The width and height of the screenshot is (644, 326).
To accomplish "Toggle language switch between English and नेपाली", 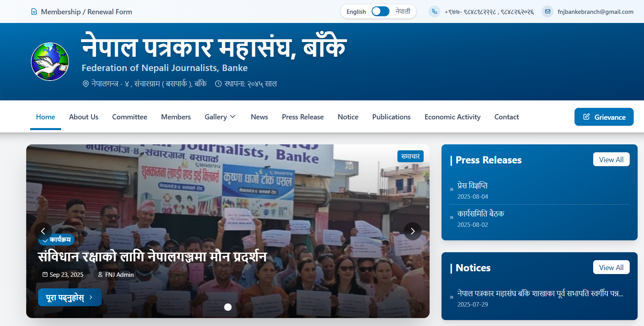I will coord(380,12).
